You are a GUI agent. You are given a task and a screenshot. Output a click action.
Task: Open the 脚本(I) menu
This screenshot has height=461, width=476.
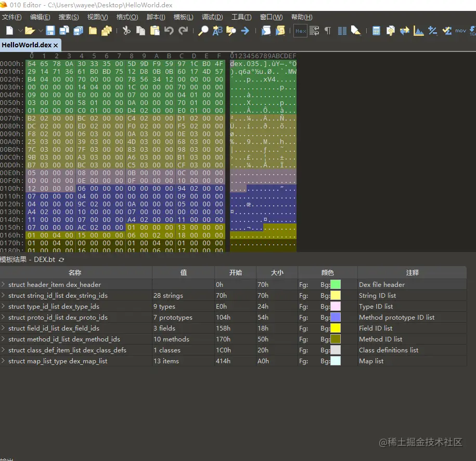(156, 17)
